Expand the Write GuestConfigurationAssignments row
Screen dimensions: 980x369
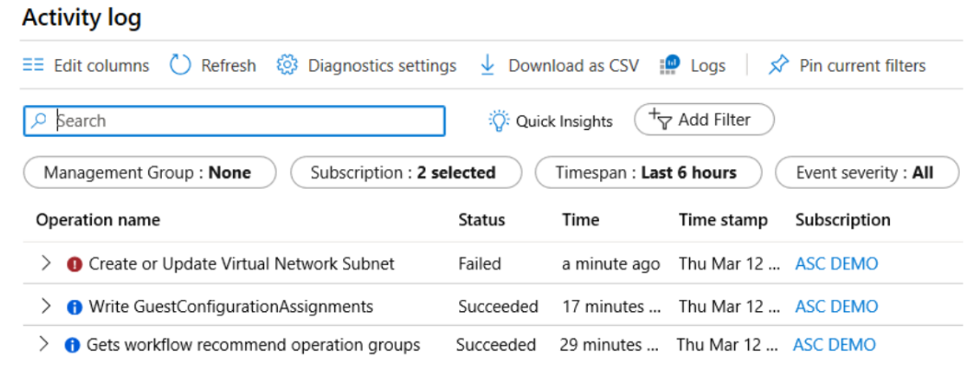(46, 306)
